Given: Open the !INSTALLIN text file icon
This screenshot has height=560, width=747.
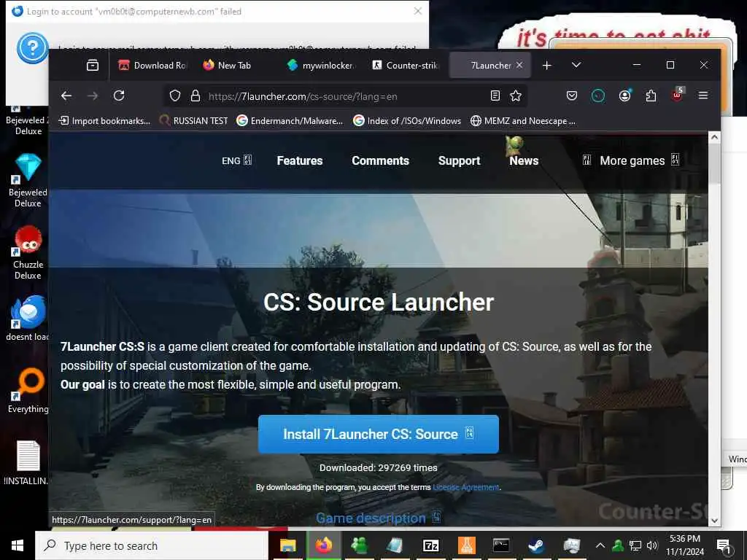Looking at the screenshot, I should (27, 462).
